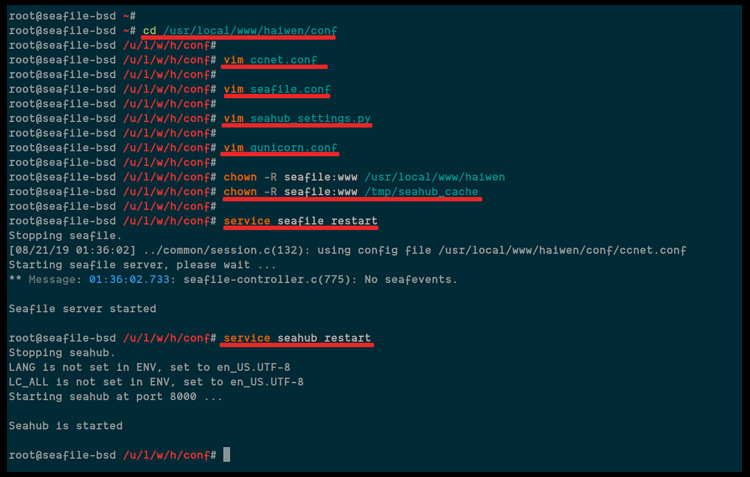This screenshot has width=750, height=477.
Task: Click the 'Stopping seafile.' output line
Action: tap(66, 236)
